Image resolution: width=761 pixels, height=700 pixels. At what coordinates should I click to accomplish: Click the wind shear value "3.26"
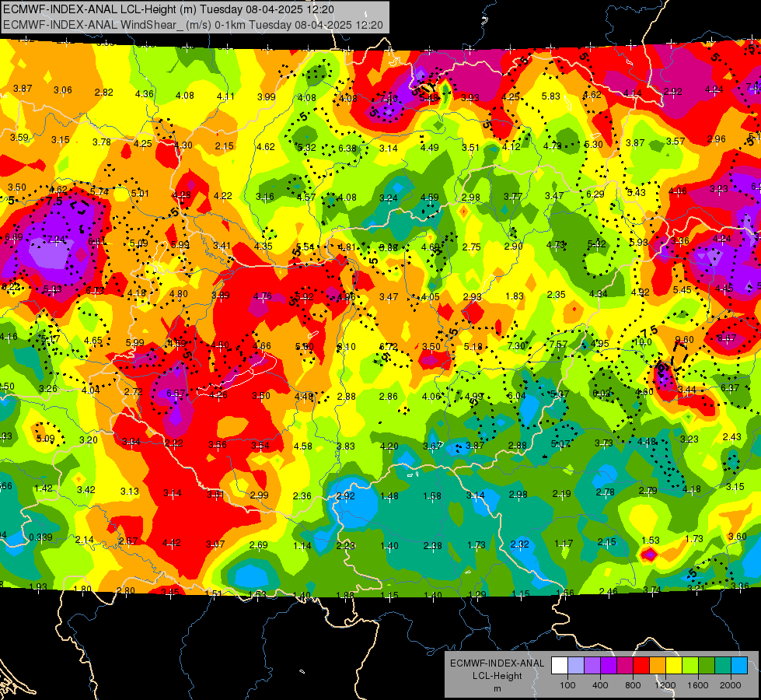tap(48, 388)
